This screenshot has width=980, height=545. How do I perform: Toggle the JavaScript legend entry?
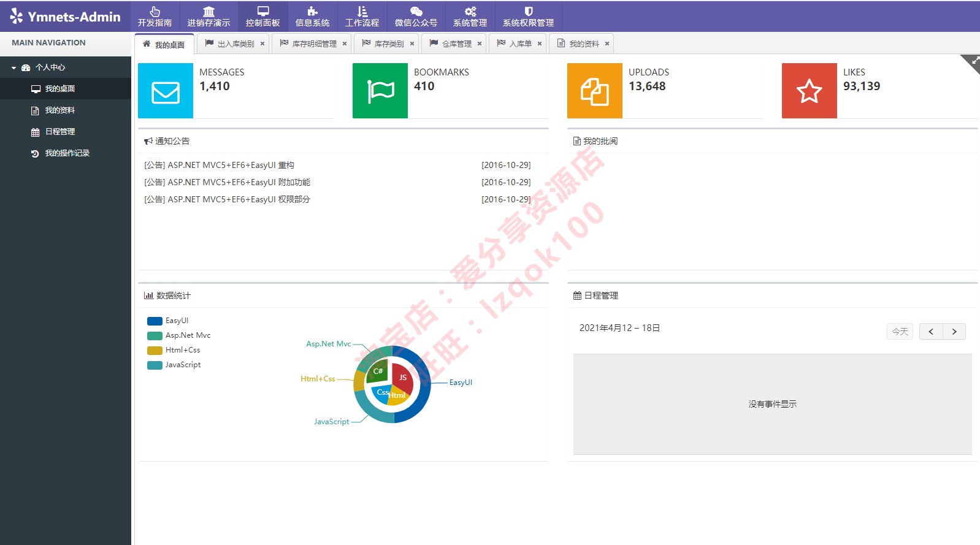(x=174, y=365)
